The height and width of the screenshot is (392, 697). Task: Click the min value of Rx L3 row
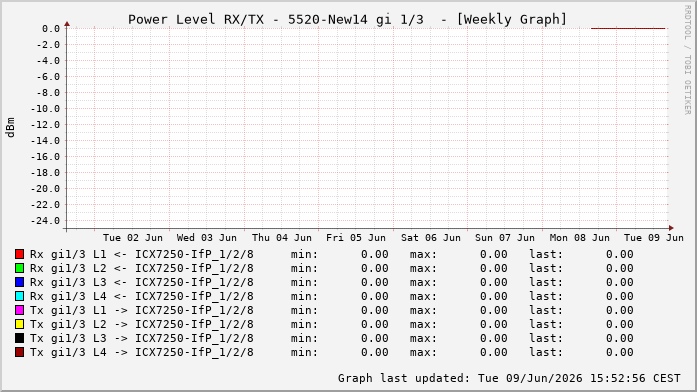click(x=375, y=282)
